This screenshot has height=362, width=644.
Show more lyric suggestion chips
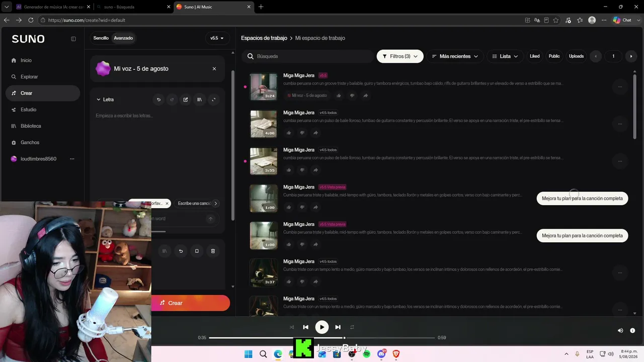(x=216, y=204)
